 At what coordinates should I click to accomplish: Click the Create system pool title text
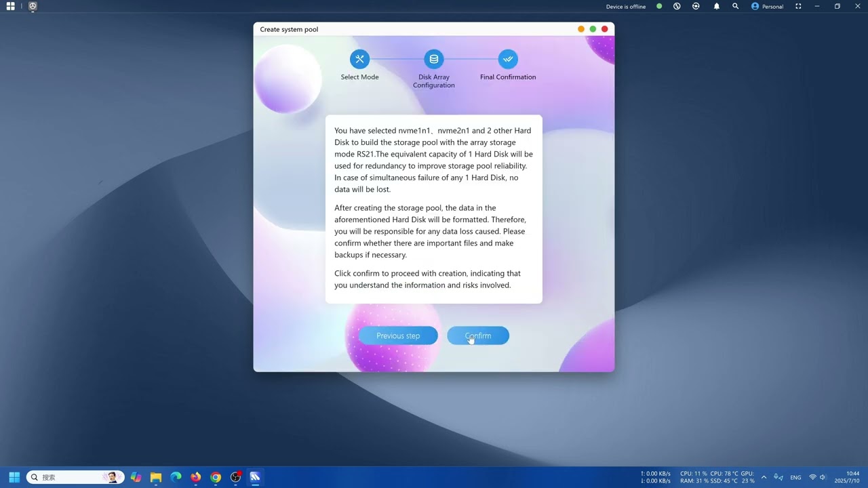(289, 29)
